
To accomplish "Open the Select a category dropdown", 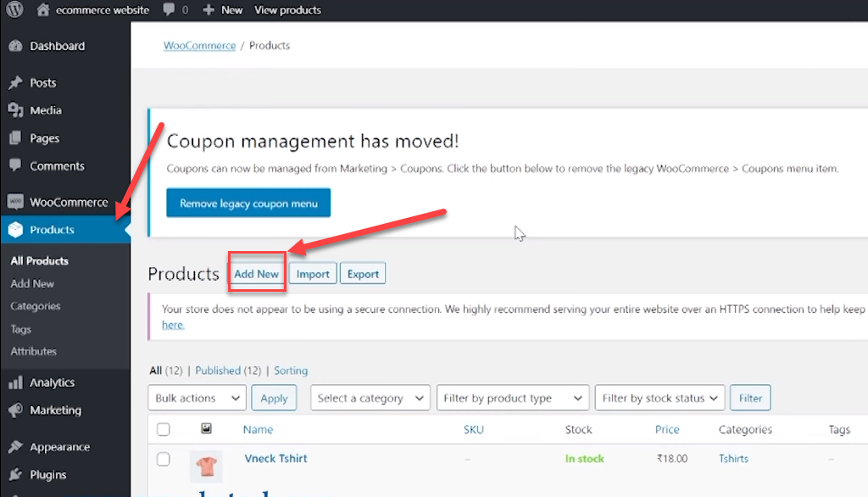I will tap(370, 398).
